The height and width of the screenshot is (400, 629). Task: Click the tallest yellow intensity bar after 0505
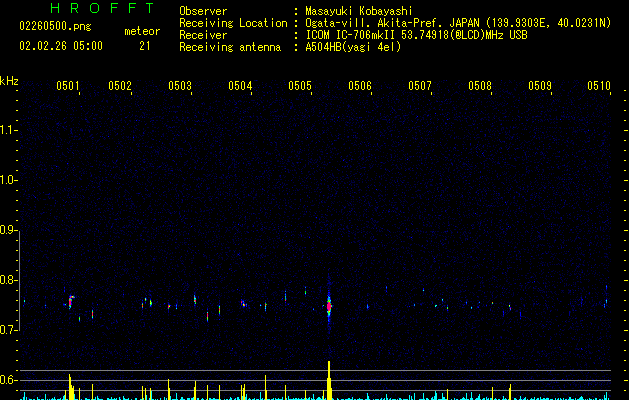(329, 380)
